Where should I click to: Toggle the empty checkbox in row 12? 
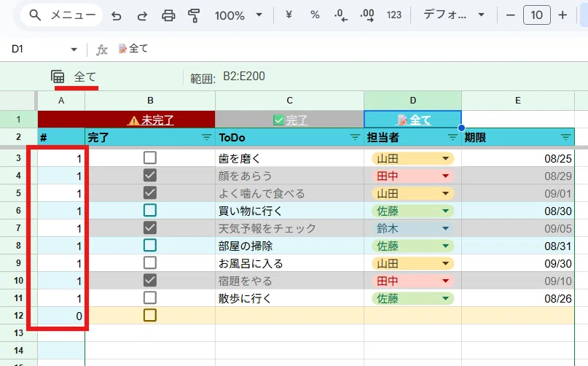(150, 315)
